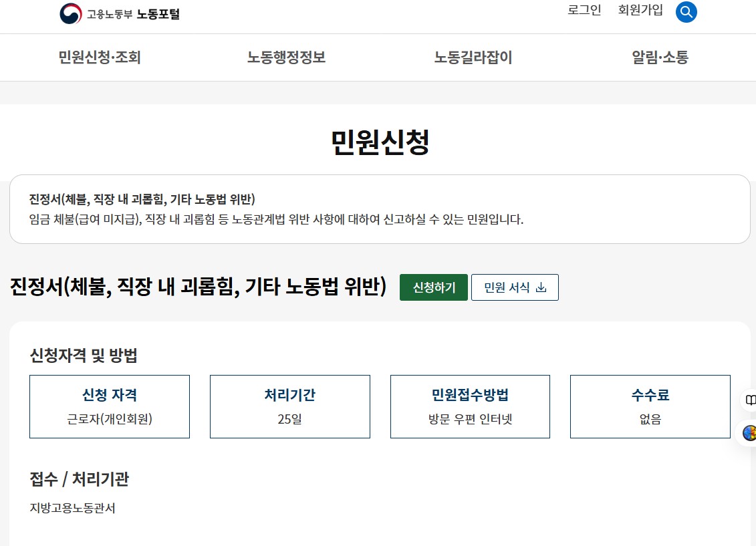
Task: Click the 진정서 description box at top
Action: pos(378,208)
